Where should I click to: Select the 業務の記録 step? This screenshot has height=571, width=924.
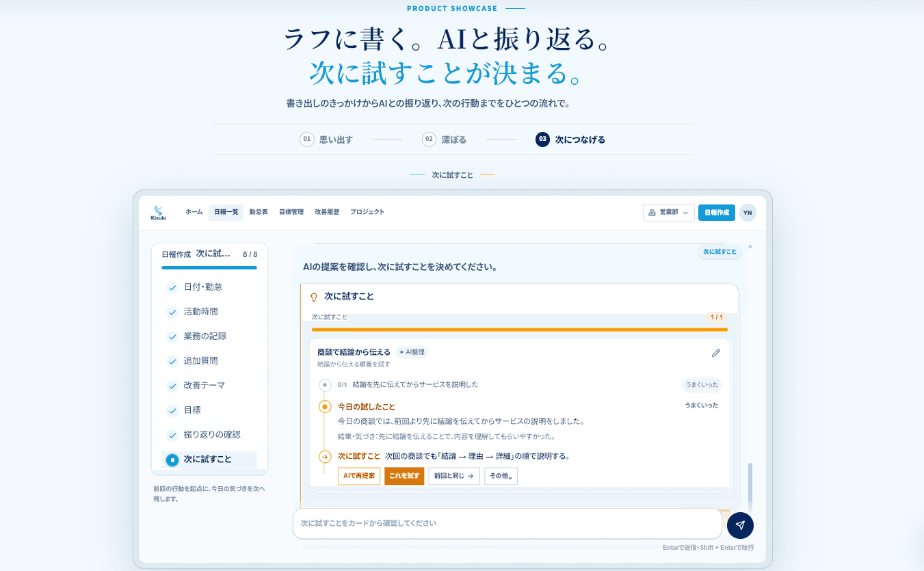(x=209, y=336)
